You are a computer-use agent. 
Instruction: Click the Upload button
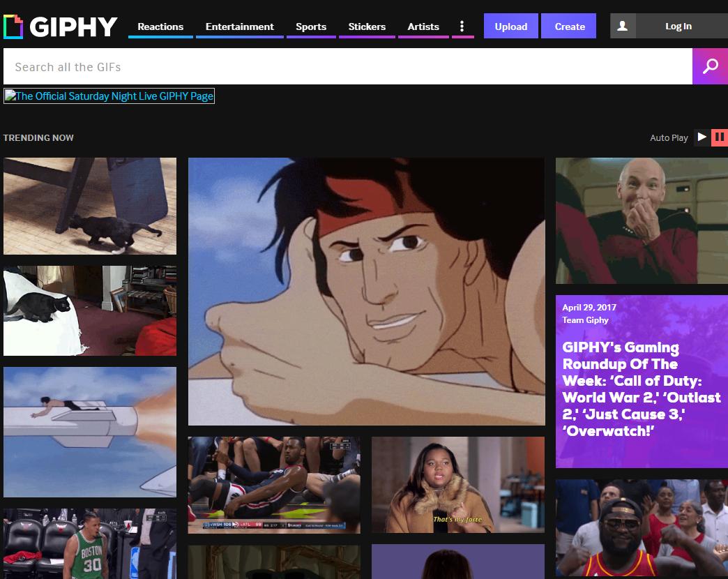tap(510, 27)
